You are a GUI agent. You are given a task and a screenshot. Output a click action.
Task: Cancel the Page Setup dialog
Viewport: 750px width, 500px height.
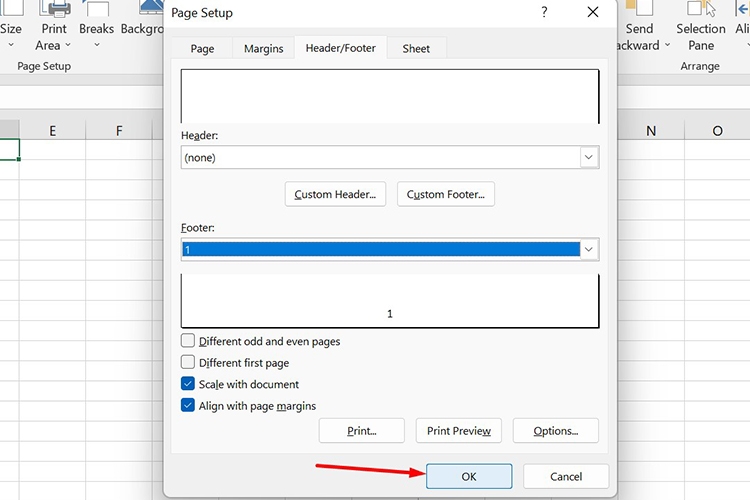point(566,476)
